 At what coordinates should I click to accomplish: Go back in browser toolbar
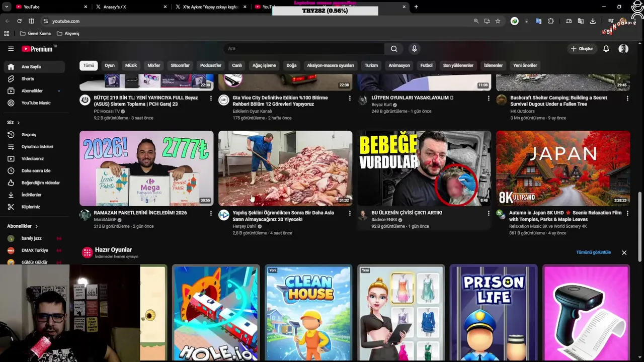[x=7, y=21]
